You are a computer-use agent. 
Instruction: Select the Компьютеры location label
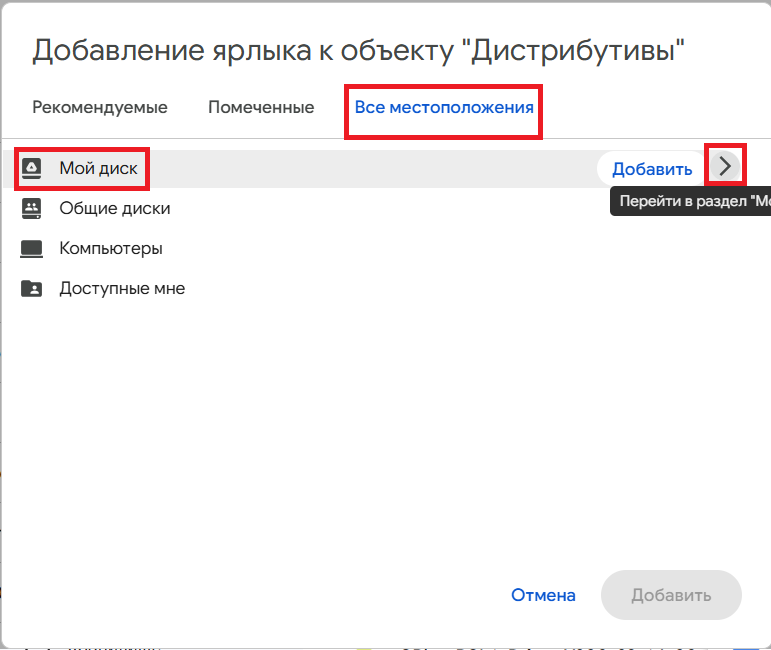coord(111,249)
